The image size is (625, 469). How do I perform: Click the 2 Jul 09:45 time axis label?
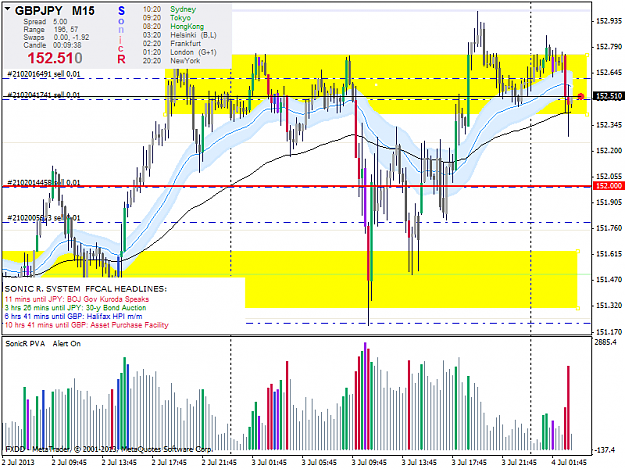pos(69,462)
